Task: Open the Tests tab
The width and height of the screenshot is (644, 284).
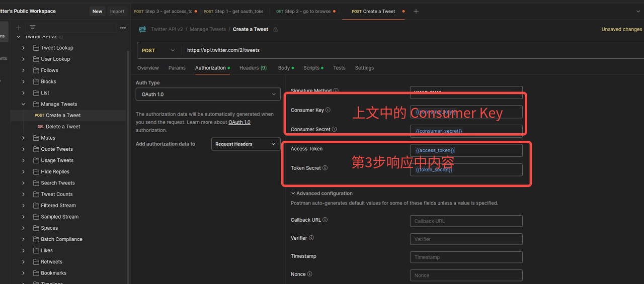Action: (x=339, y=68)
